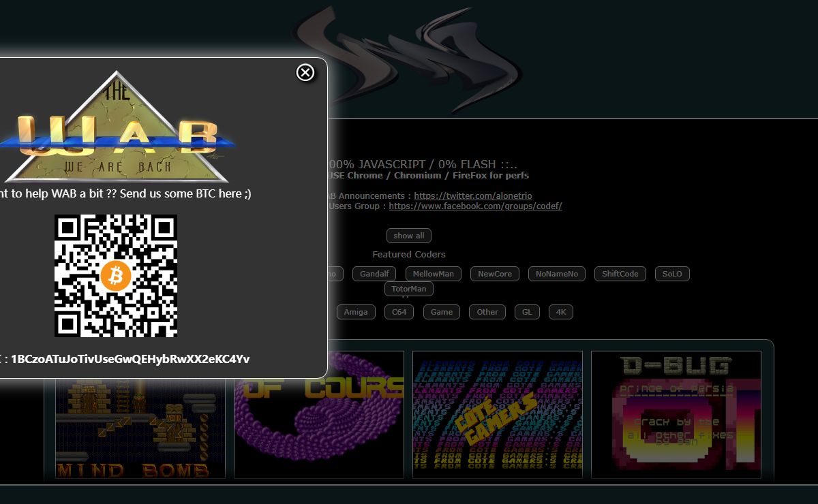Screen dimensions: 818x504
Task: Select the Amiga category filter
Action: coord(356,312)
